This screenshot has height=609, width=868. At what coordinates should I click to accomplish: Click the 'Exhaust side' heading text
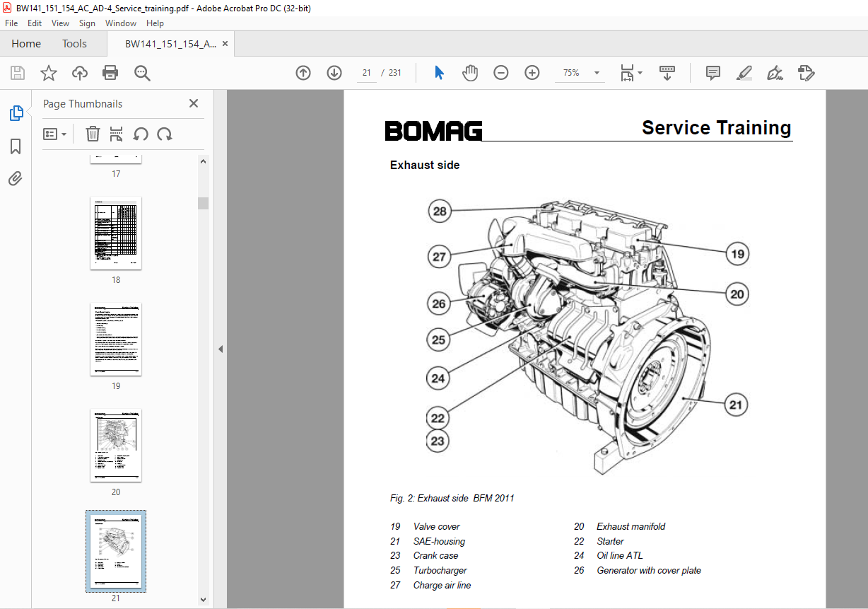[x=425, y=165]
